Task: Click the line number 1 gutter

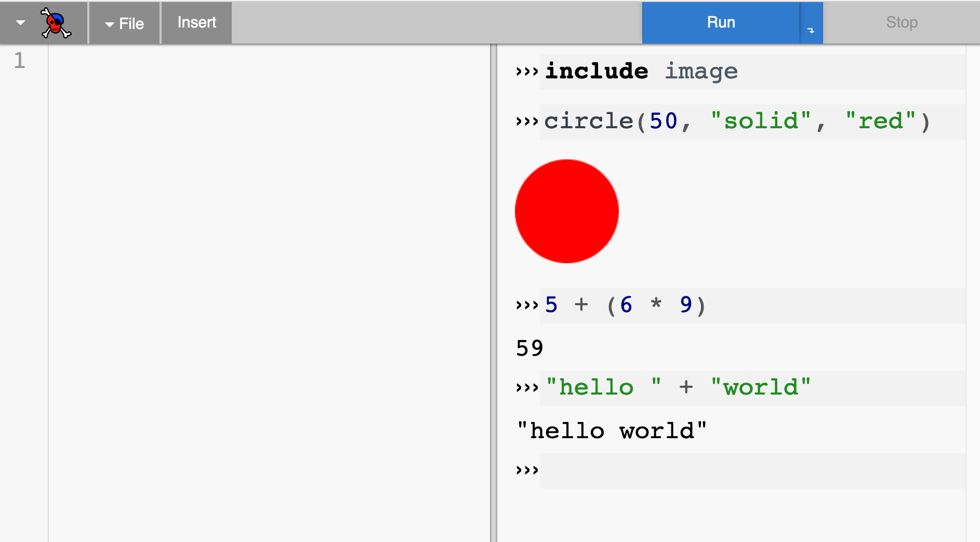Action: [20, 61]
